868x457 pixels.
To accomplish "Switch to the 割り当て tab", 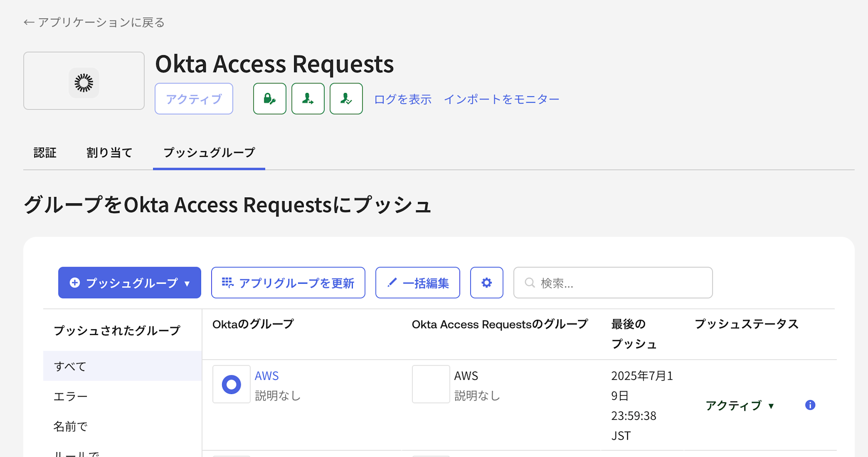I will pos(109,152).
